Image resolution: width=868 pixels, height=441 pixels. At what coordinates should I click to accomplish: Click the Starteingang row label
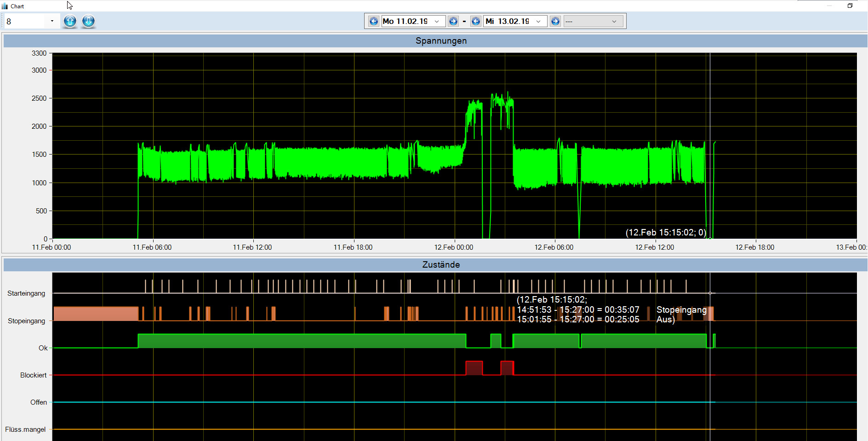point(26,293)
